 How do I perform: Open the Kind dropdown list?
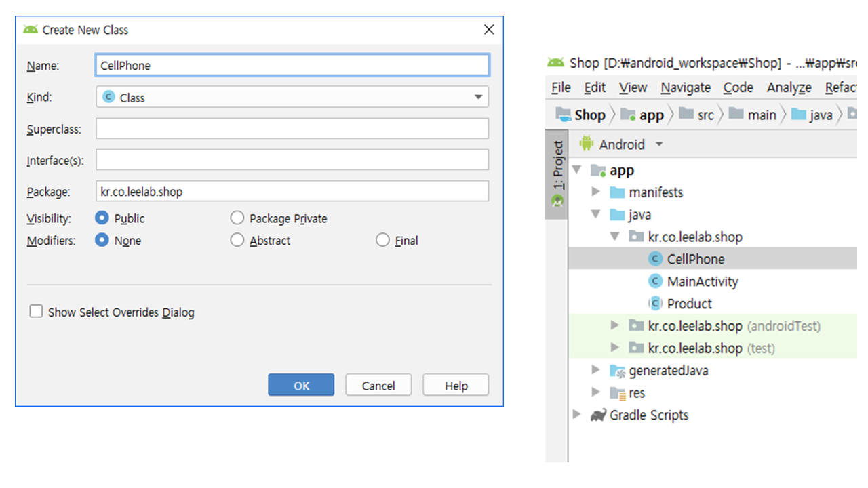tap(478, 98)
